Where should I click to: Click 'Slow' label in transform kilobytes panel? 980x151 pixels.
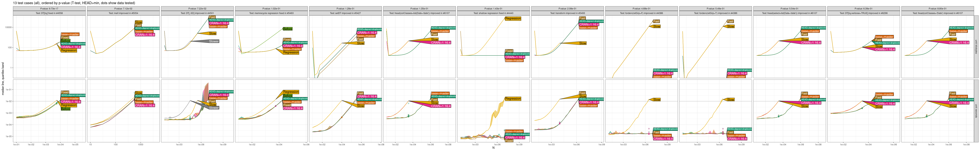point(583,43)
